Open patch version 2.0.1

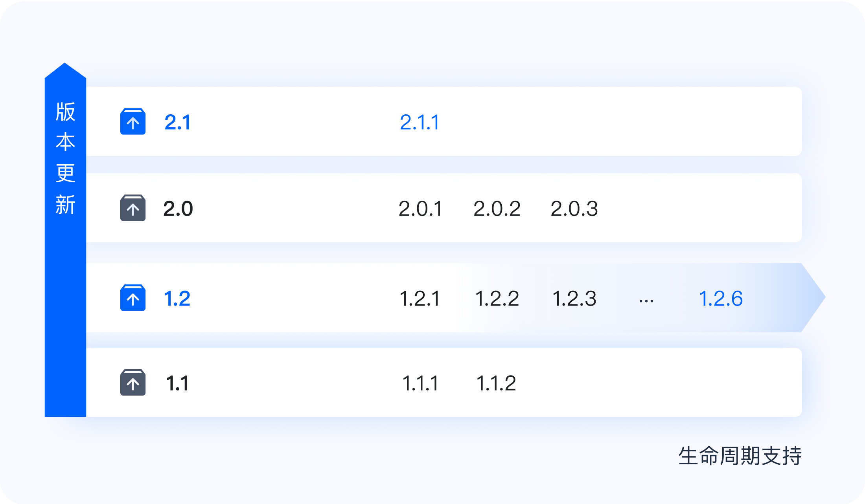(x=420, y=209)
